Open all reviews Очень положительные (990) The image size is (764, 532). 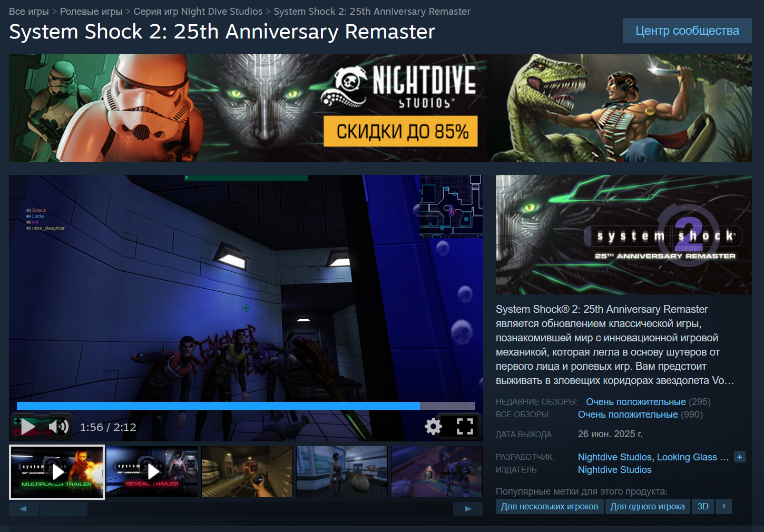628,415
